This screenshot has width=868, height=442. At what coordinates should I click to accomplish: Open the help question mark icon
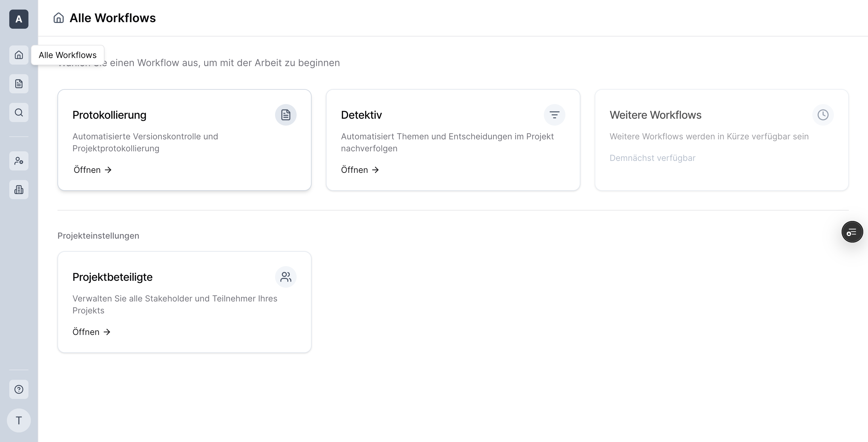tap(19, 389)
